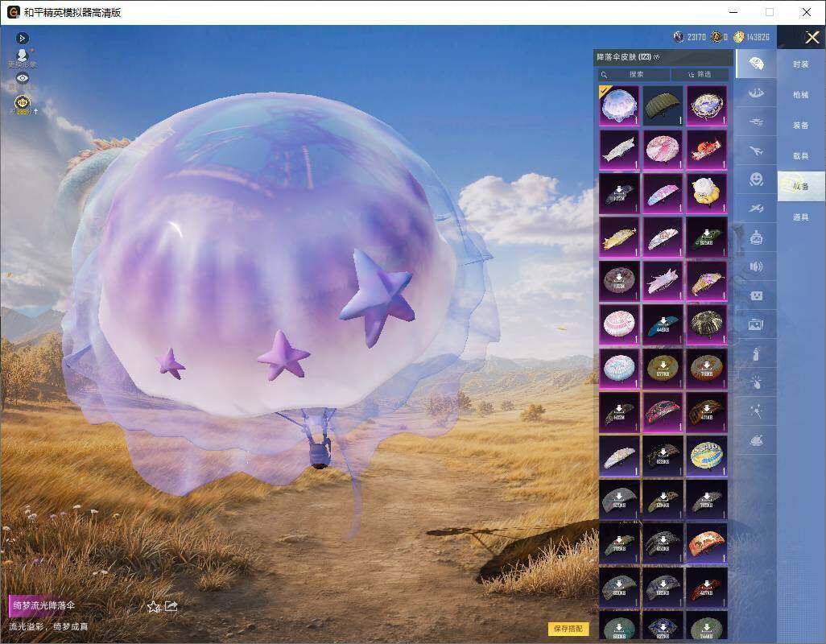Click the 保存搭配 button
This screenshot has width=826, height=644.
(x=568, y=629)
